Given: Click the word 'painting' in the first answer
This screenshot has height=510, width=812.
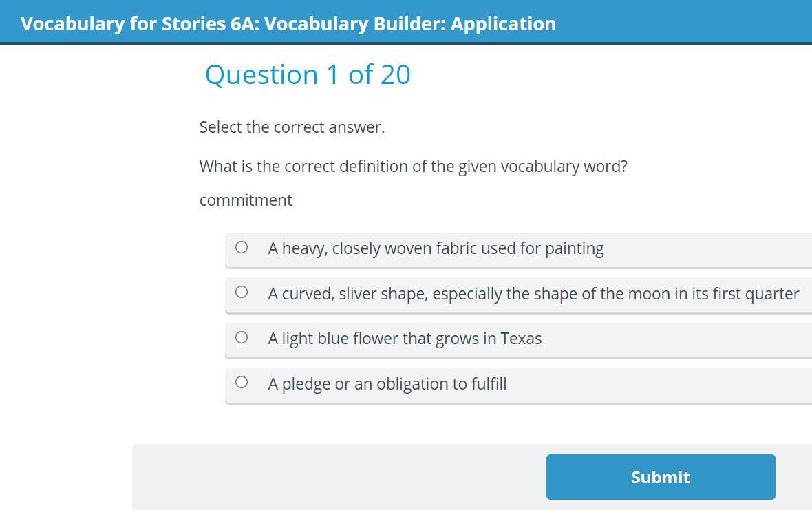Looking at the screenshot, I should pos(574,248).
